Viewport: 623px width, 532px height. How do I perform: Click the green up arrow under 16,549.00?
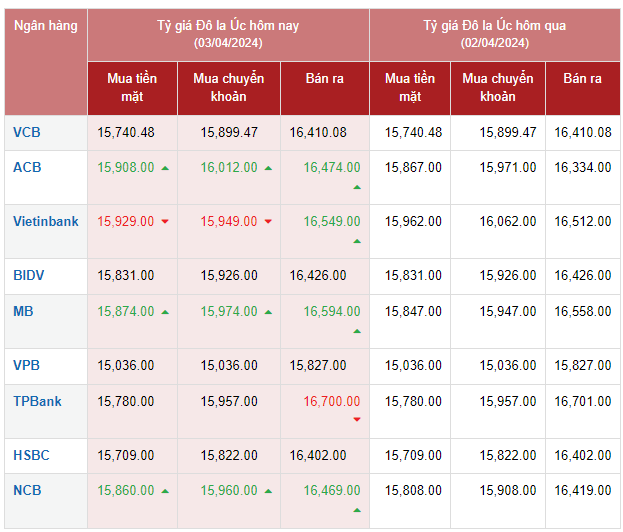[357, 241]
